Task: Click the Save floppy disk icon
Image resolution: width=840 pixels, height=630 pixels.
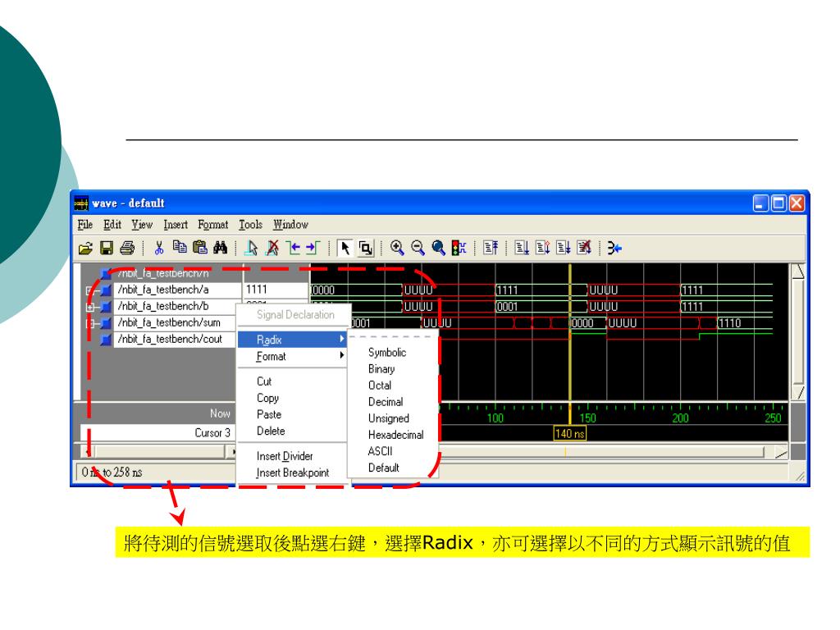Action: coord(107,248)
